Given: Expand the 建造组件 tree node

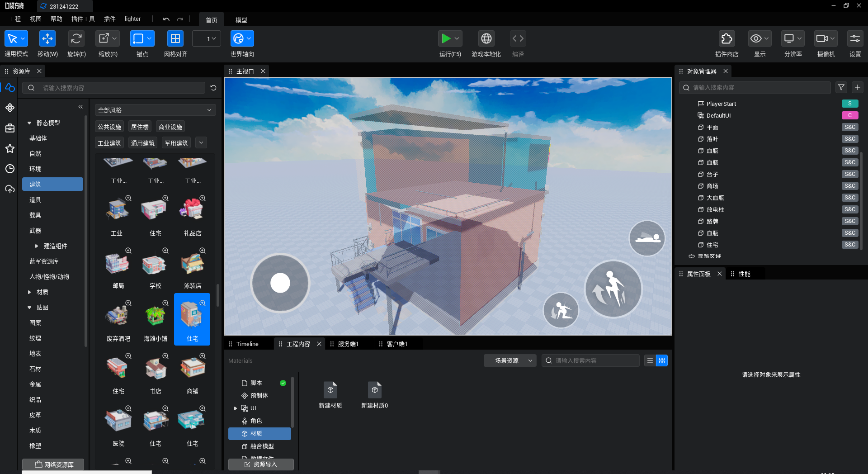Looking at the screenshot, I should pyautogui.click(x=37, y=246).
